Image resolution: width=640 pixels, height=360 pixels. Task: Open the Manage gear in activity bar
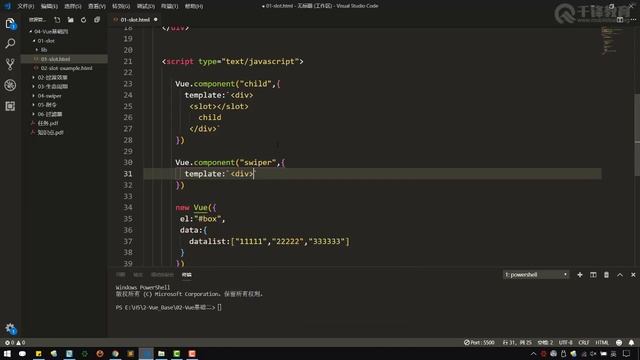pyautogui.click(x=10, y=329)
